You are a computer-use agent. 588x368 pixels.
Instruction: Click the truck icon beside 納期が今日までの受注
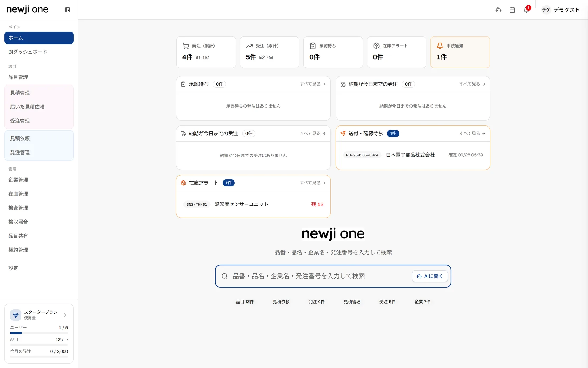(183, 134)
